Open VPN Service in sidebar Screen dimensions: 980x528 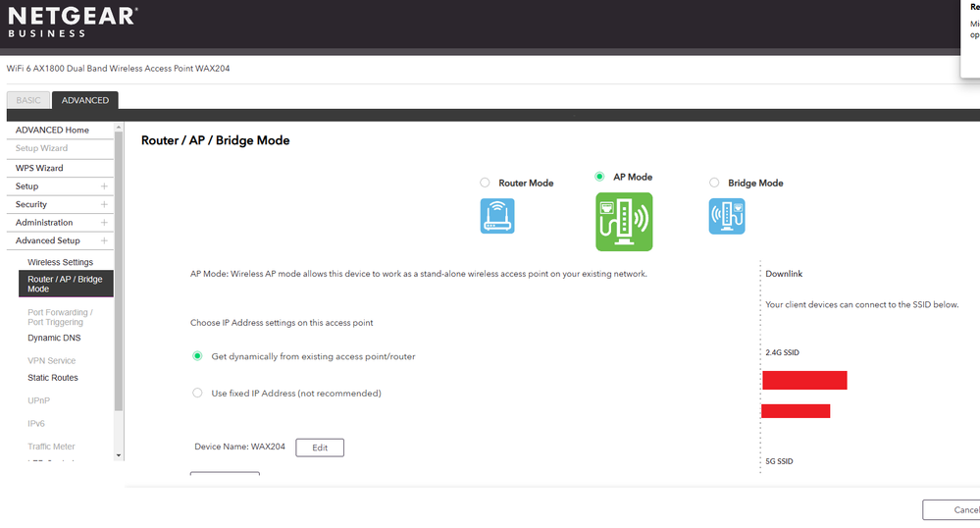51,361
